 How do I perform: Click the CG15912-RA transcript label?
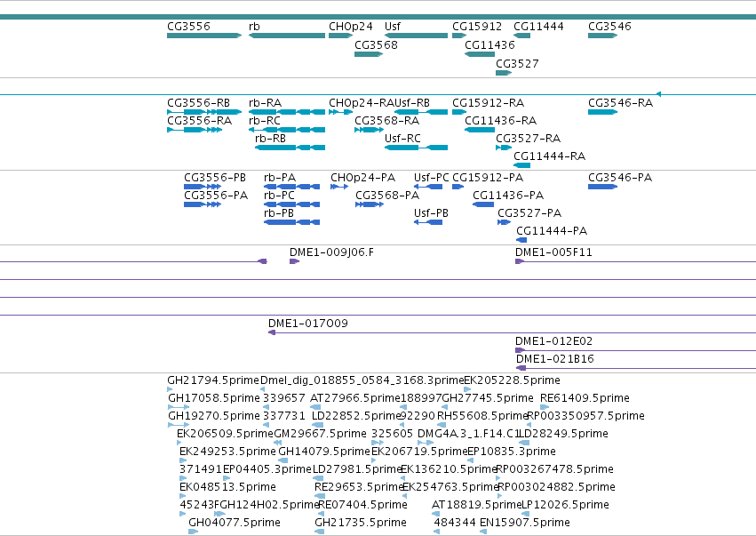pyautogui.click(x=489, y=103)
